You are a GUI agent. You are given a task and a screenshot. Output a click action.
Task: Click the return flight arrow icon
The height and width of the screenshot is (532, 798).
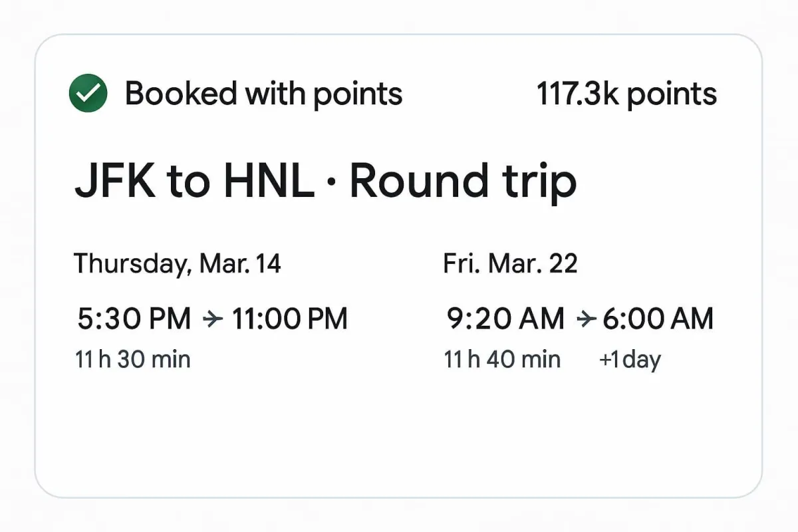pos(586,319)
